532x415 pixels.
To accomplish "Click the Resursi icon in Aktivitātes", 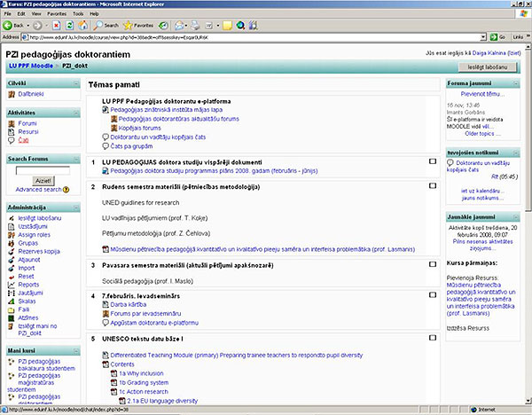I will (12, 131).
